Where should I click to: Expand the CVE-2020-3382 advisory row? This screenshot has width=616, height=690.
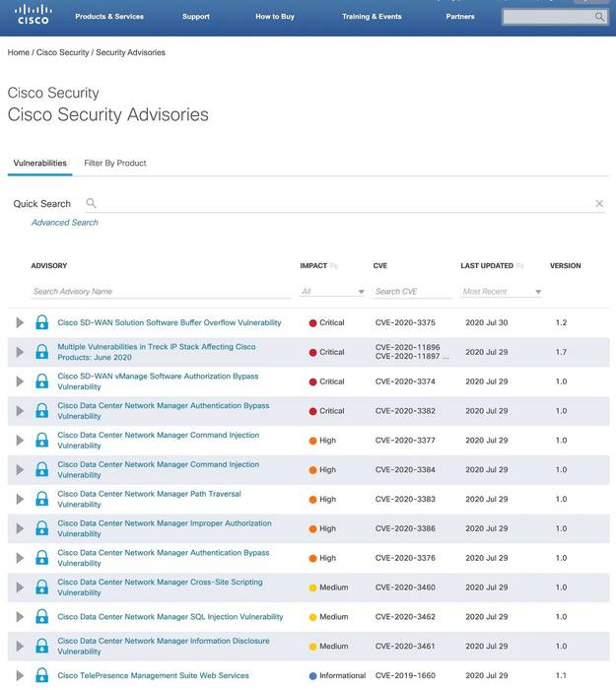(20, 411)
